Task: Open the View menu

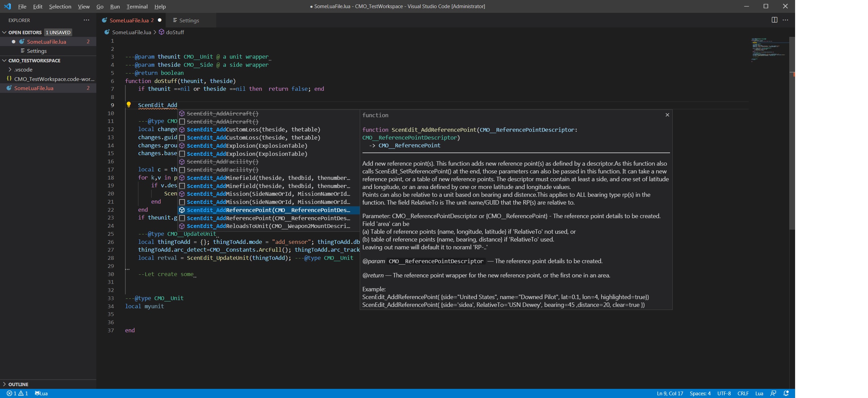Action: click(x=84, y=6)
